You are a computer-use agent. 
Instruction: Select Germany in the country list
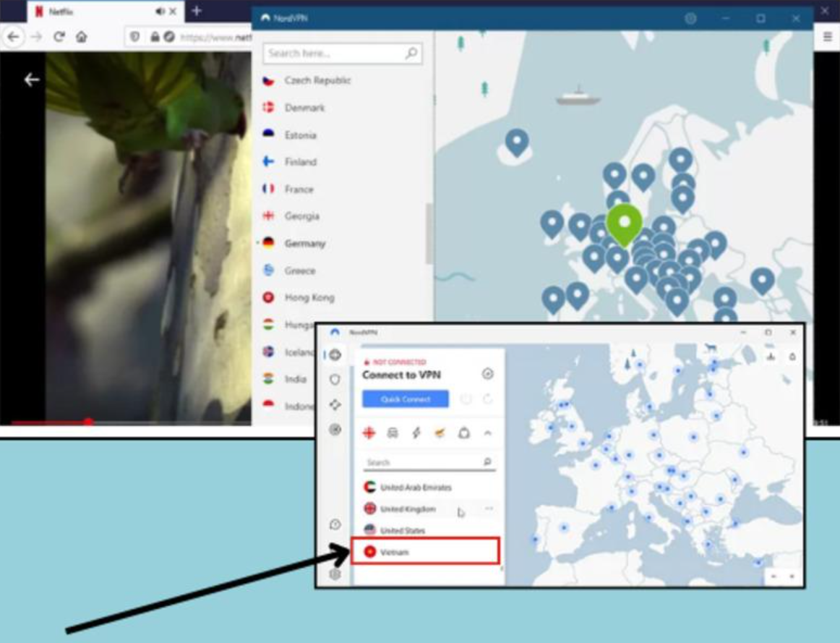tap(305, 243)
